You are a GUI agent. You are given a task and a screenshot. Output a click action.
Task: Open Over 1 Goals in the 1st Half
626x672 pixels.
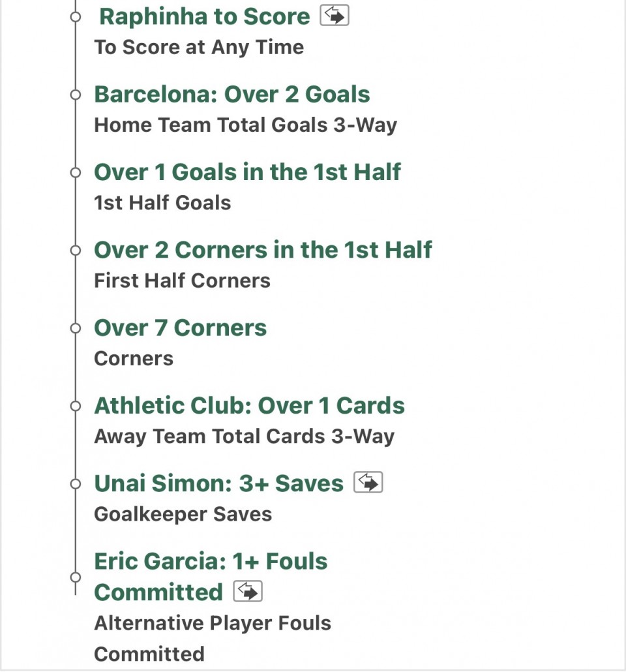click(247, 172)
